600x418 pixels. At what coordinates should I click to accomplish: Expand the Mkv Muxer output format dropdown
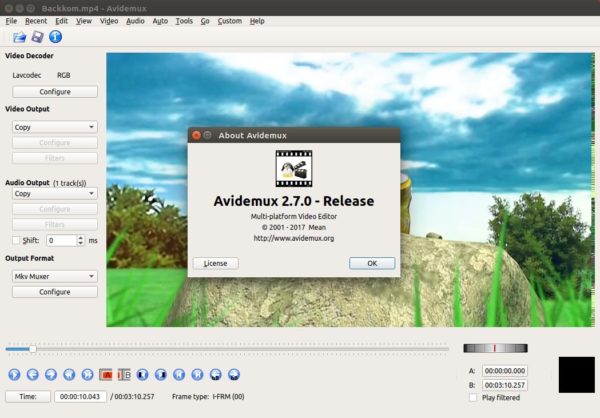click(x=54, y=275)
